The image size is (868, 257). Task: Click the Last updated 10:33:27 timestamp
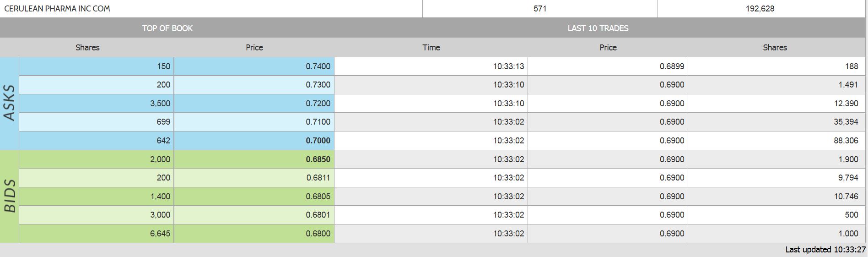tap(825, 250)
